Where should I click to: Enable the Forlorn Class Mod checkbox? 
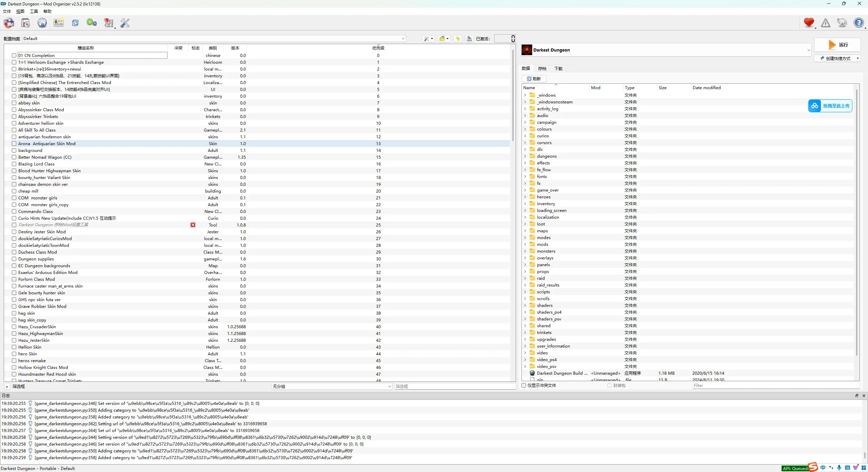[x=14, y=279]
